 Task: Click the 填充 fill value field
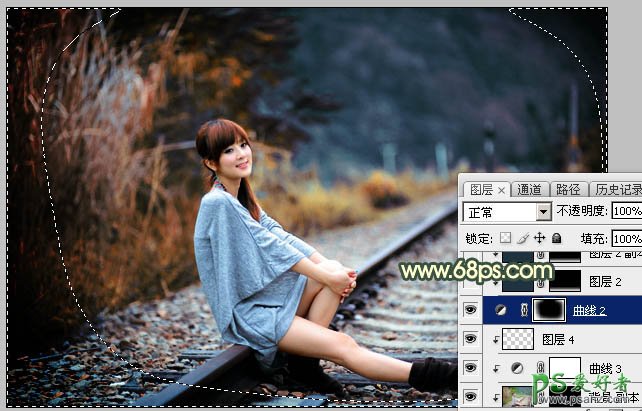click(x=626, y=239)
